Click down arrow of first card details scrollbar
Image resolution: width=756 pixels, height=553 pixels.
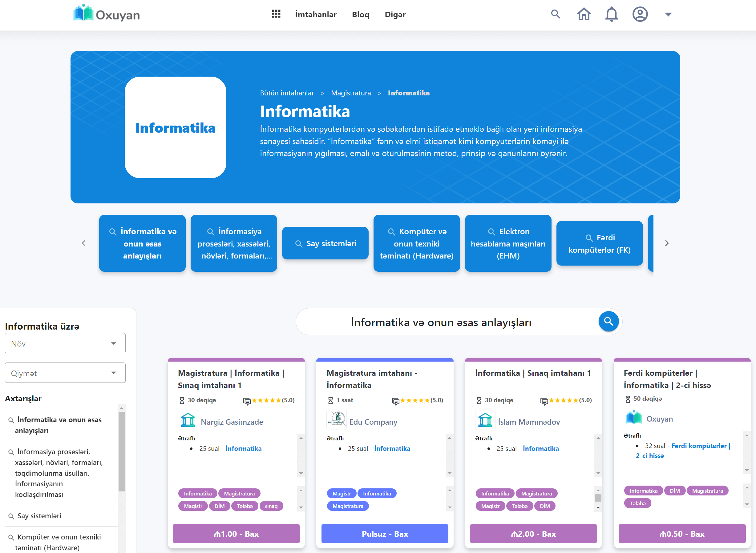[301, 473]
